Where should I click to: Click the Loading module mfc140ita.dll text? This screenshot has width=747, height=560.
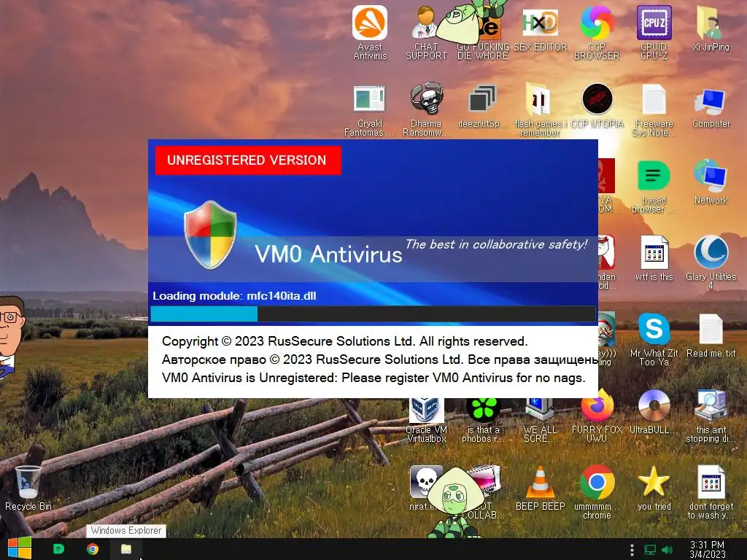234,296
